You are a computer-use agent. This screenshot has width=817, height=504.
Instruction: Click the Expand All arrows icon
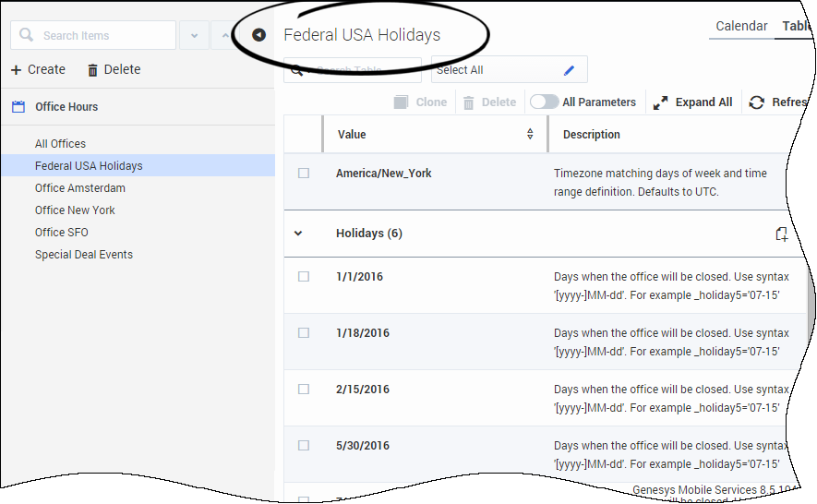point(660,102)
